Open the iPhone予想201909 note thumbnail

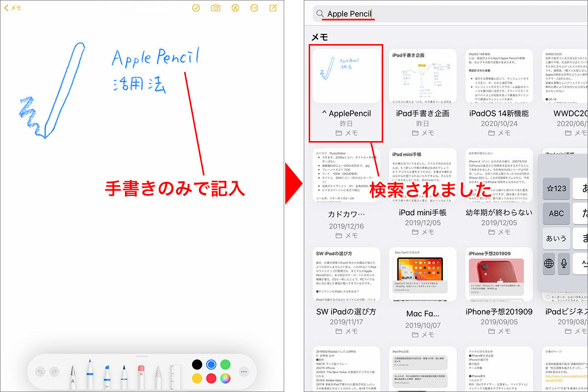(499, 274)
